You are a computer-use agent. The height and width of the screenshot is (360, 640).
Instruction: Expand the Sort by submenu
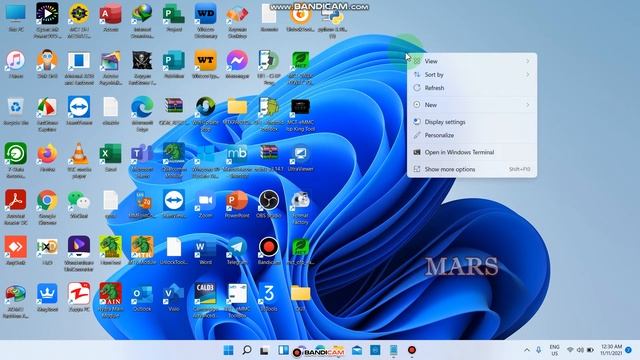click(472, 75)
